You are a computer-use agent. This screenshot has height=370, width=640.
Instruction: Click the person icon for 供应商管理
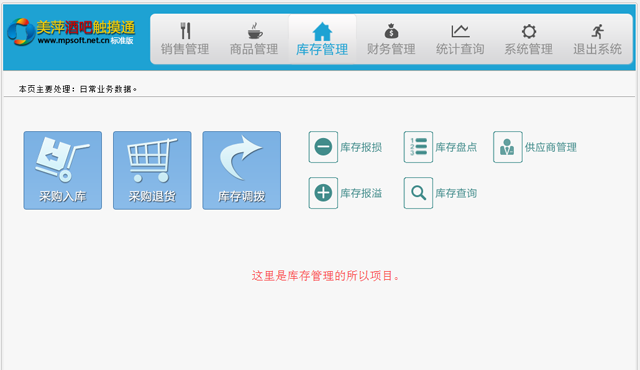(508, 147)
